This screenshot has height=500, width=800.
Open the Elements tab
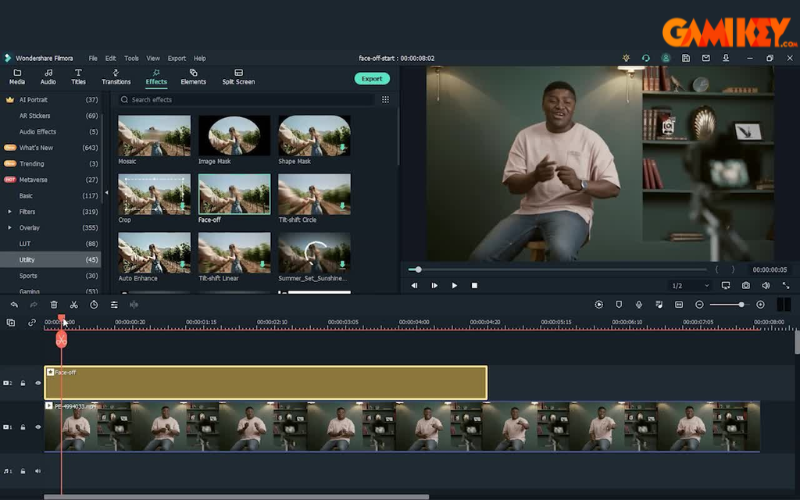click(193, 77)
